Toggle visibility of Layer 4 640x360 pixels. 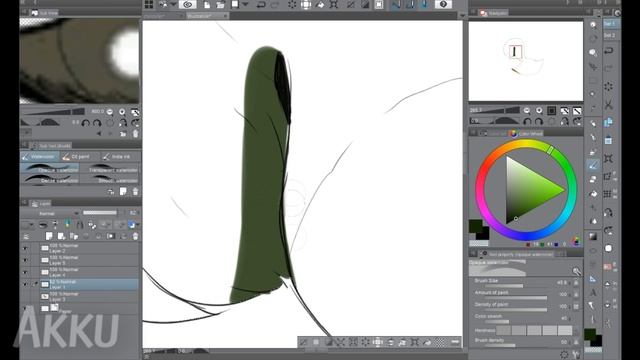[25, 272]
